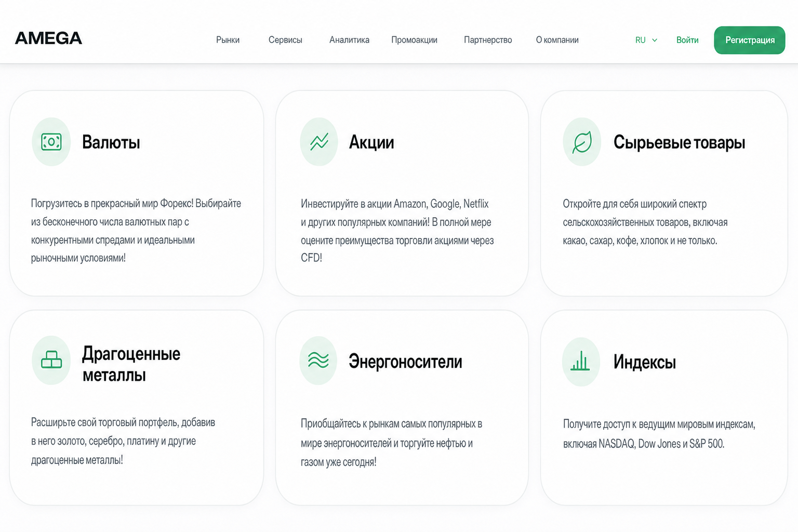Open the О компании menu
The image size is (798, 532).
[557, 40]
